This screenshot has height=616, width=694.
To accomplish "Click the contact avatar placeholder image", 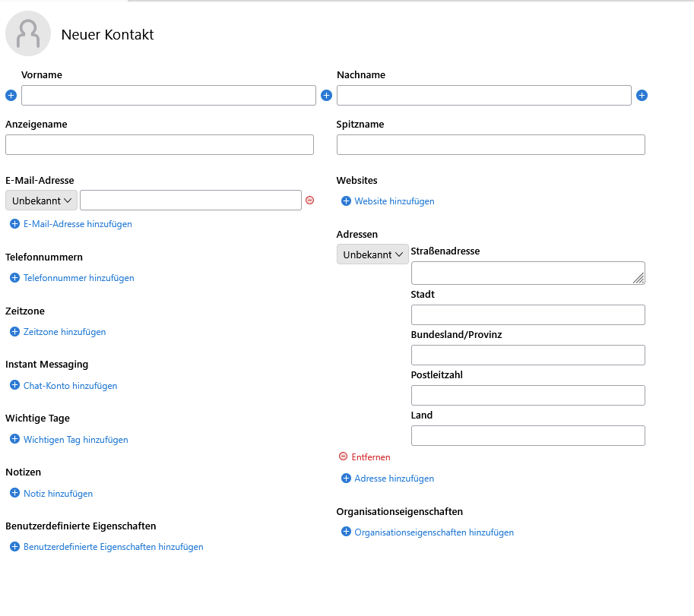I will (28, 33).
